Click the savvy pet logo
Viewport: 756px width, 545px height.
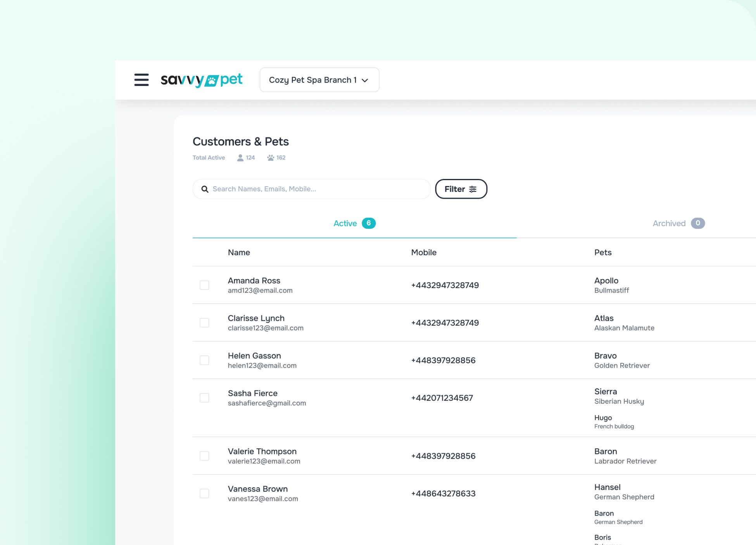tap(202, 80)
